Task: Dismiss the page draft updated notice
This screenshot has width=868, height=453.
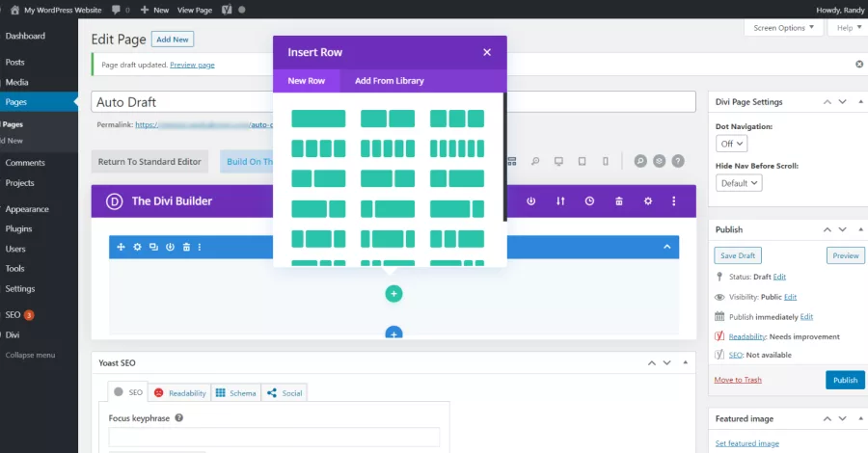Action: [x=859, y=65]
